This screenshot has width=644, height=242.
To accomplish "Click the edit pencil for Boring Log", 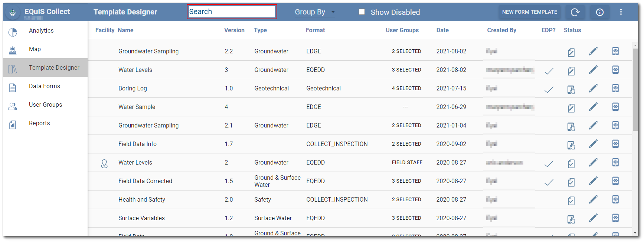I will click(593, 88).
